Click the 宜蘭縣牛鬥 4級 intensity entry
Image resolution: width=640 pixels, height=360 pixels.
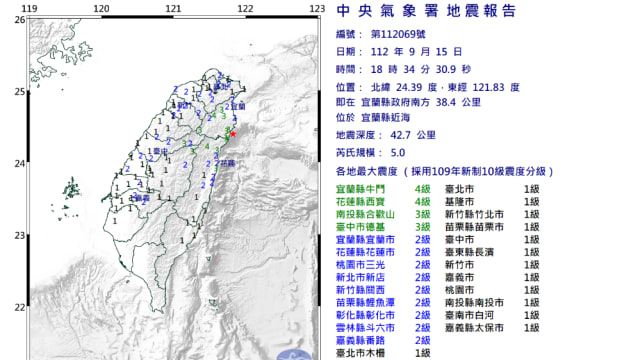tap(383, 189)
